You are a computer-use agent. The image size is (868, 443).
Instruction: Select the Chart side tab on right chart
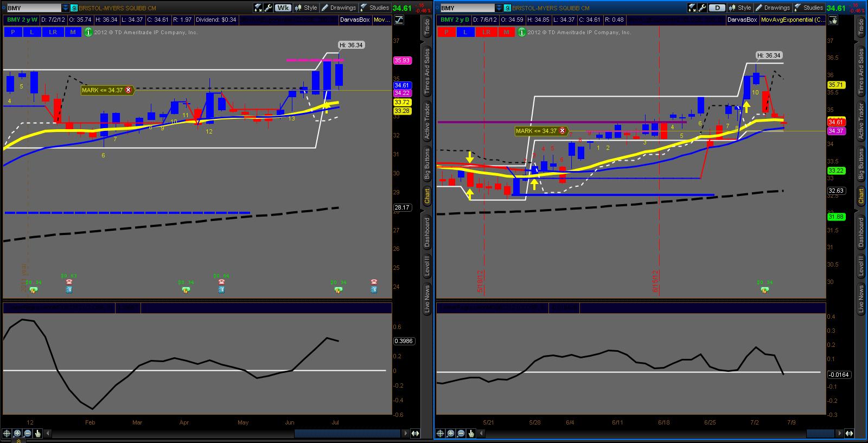[x=861, y=196]
